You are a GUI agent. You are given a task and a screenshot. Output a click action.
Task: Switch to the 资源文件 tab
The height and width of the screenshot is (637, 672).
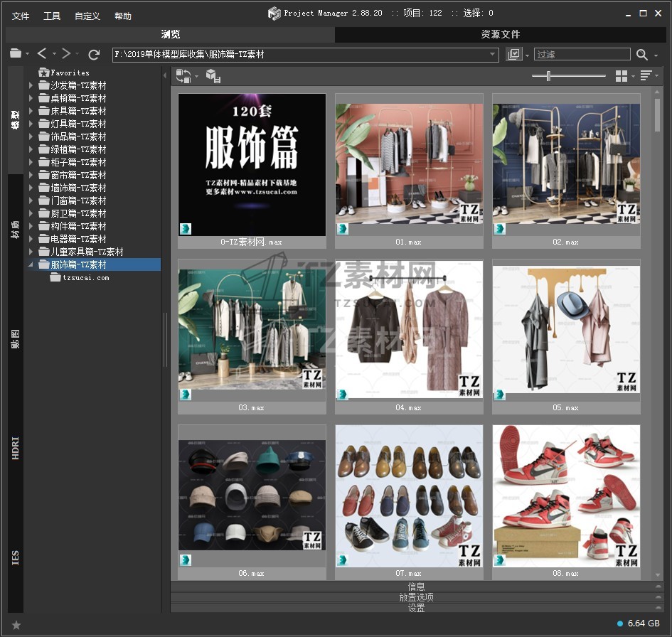500,34
